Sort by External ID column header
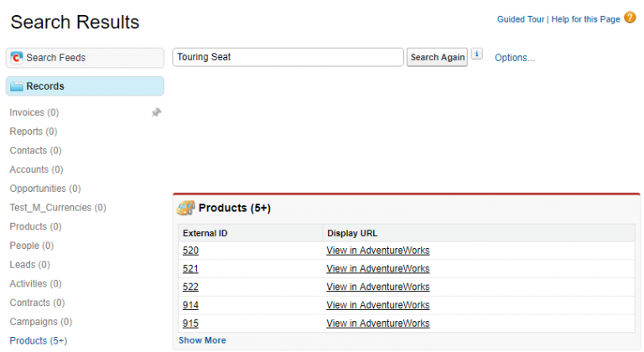 [205, 233]
